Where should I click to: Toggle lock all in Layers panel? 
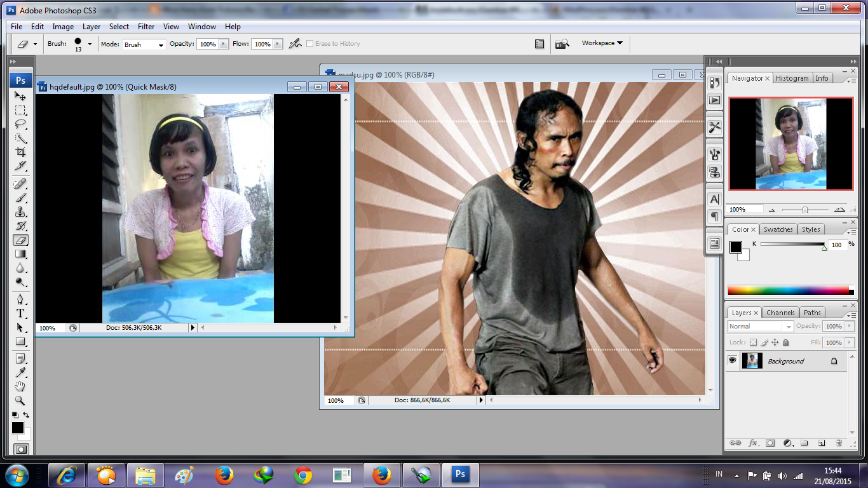786,342
